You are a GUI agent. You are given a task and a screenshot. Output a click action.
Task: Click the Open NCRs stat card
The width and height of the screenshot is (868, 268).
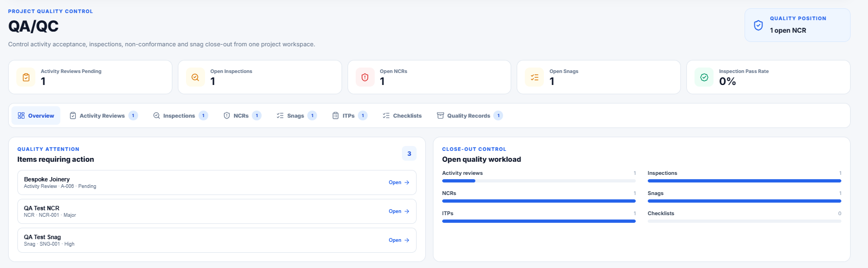click(430, 77)
